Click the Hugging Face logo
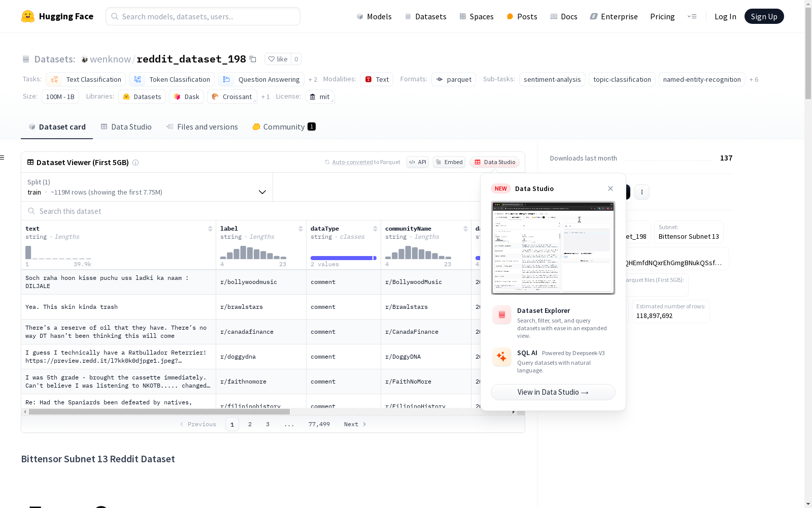The width and height of the screenshot is (812, 508). [57, 16]
